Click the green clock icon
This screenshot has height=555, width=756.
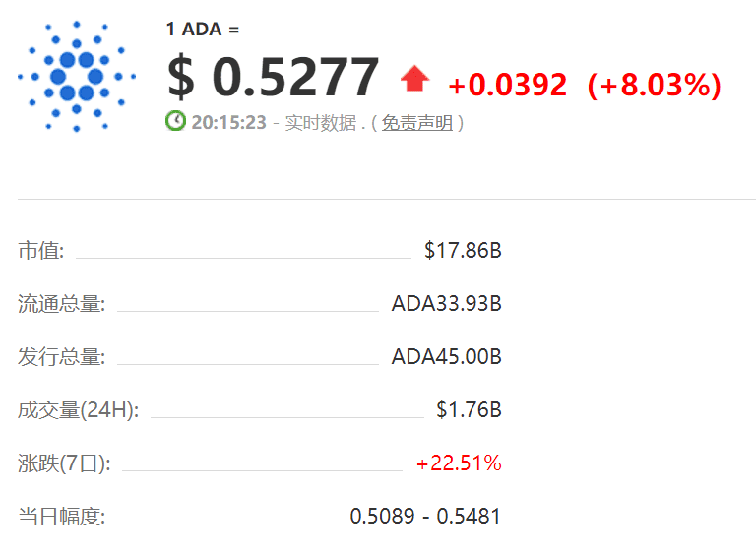pos(175,121)
